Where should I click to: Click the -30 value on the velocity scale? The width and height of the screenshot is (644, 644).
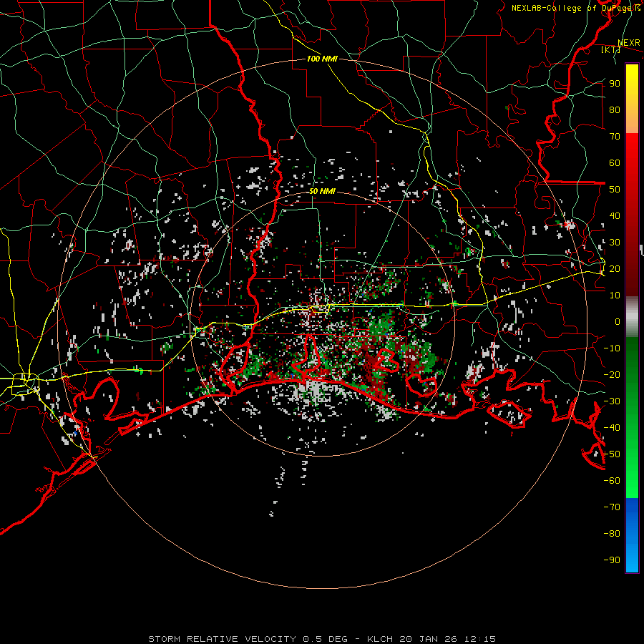612,401
